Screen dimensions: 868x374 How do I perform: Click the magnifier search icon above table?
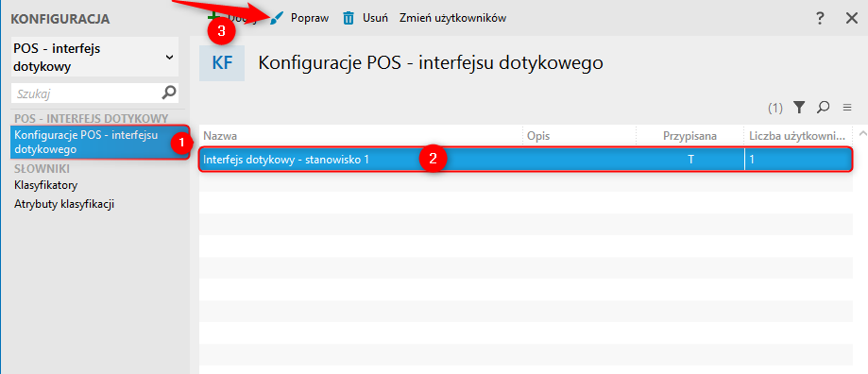[x=824, y=108]
